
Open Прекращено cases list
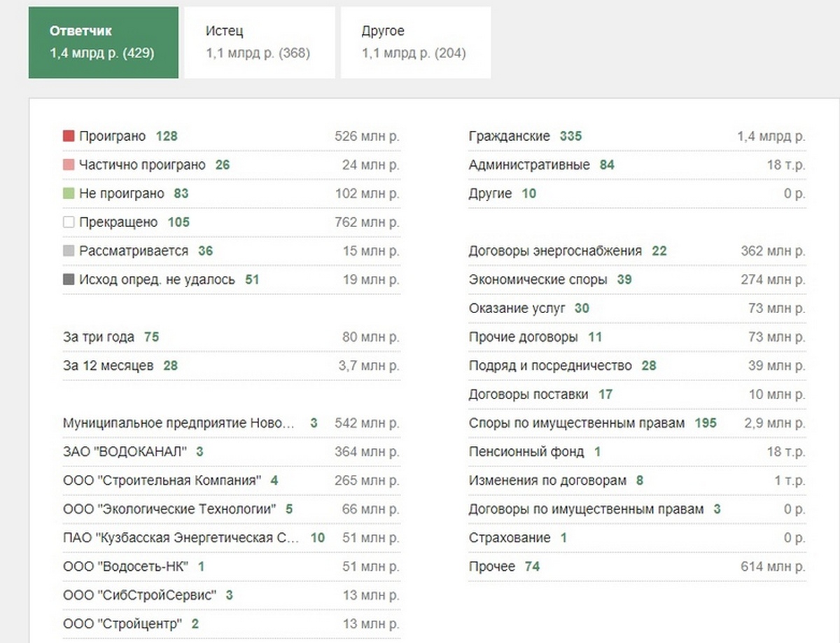click(x=118, y=222)
